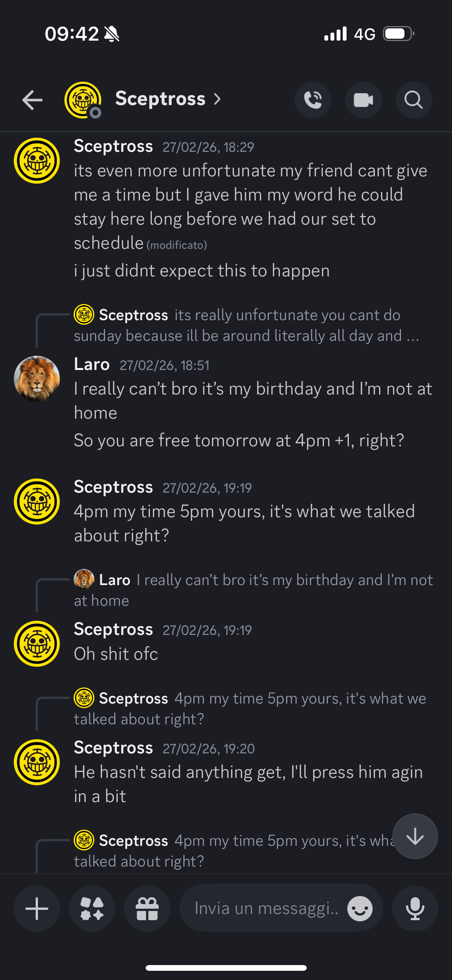Tap Laro's username on the 18:51 message
This screenshot has height=980, width=452.
(92, 364)
